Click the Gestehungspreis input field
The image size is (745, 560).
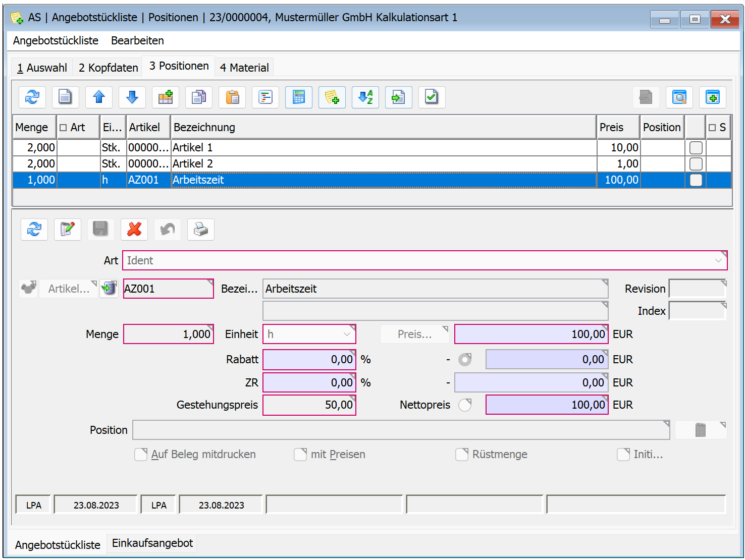309,405
